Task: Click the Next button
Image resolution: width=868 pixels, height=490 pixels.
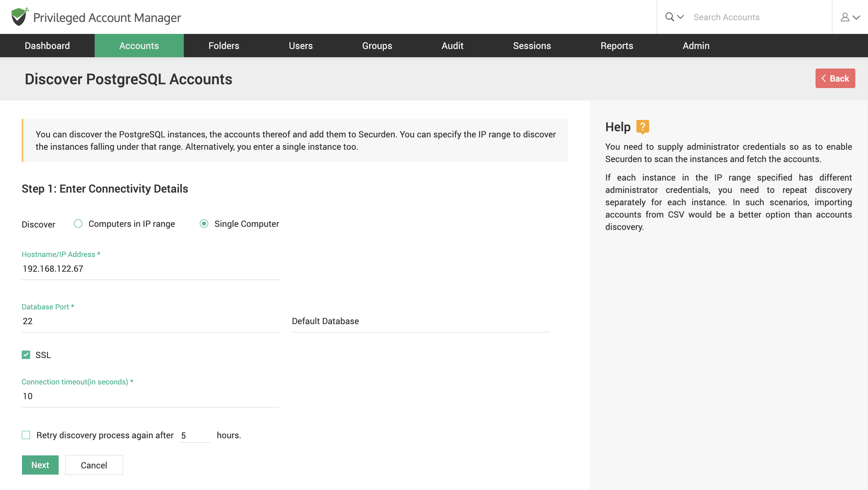Action: coord(40,465)
